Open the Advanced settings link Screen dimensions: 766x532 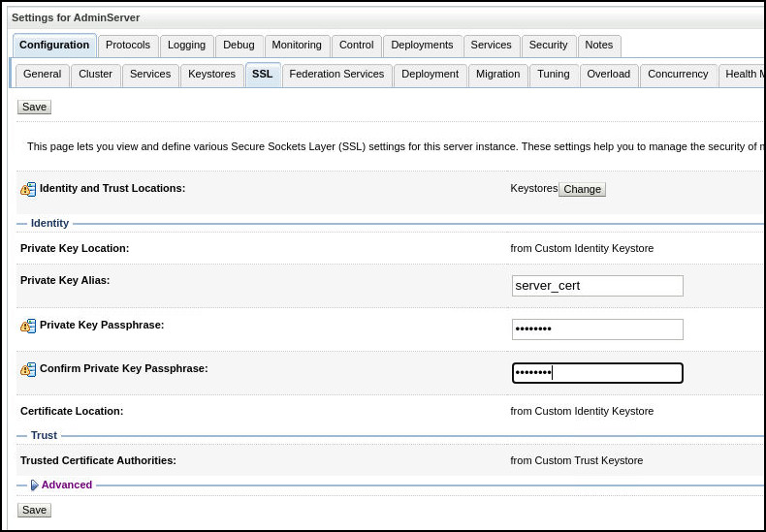66,485
